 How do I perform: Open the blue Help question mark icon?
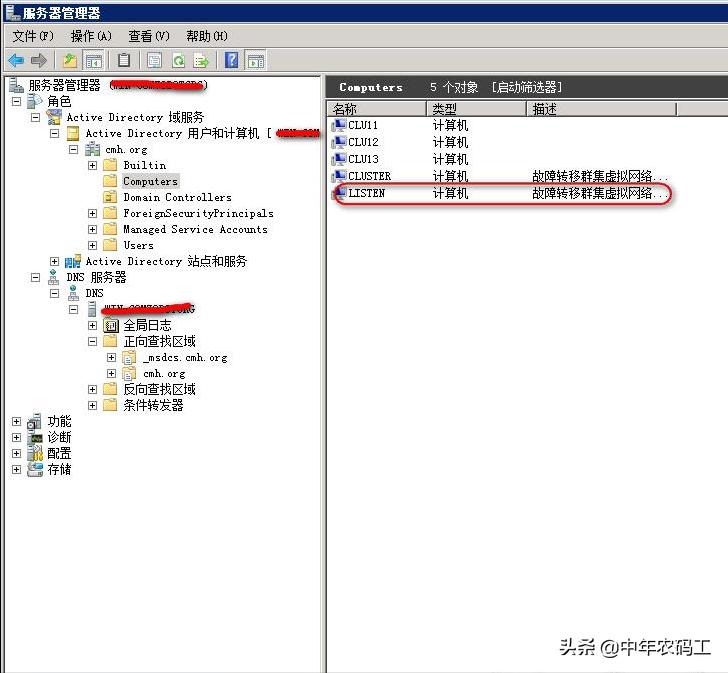[231, 60]
